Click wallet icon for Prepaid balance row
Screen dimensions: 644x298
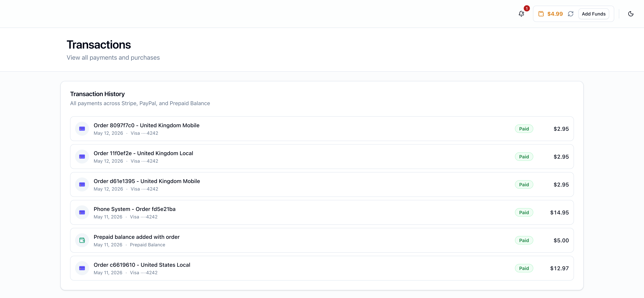click(82, 240)
